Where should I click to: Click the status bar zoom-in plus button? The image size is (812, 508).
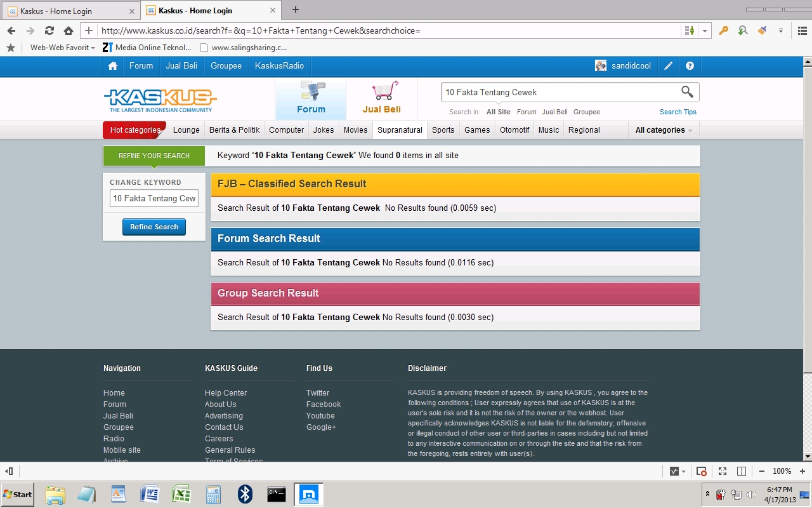[x=802, y=471]
